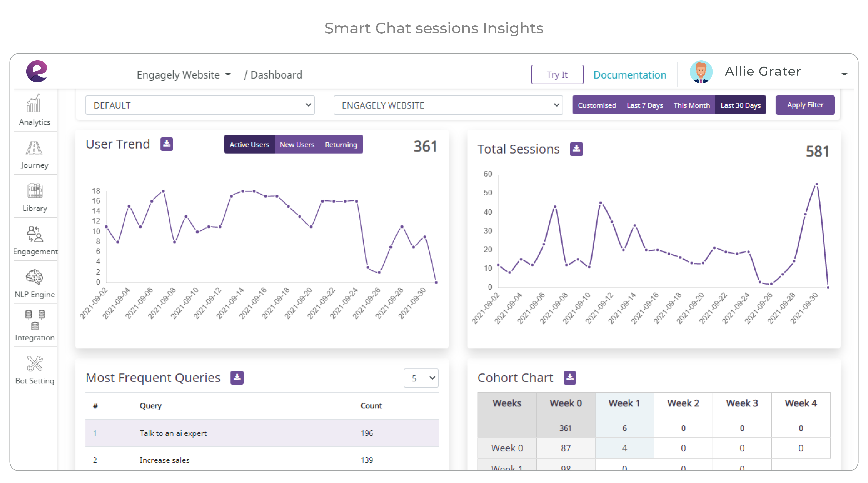
Task: Select the Active Users tab
Action: click(249, 144)
